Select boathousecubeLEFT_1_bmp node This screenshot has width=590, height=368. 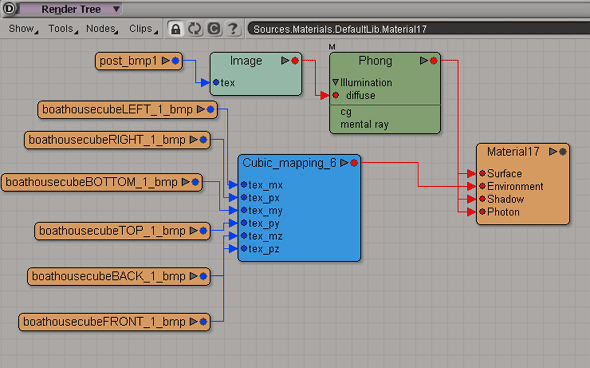(x=128, y=109)
